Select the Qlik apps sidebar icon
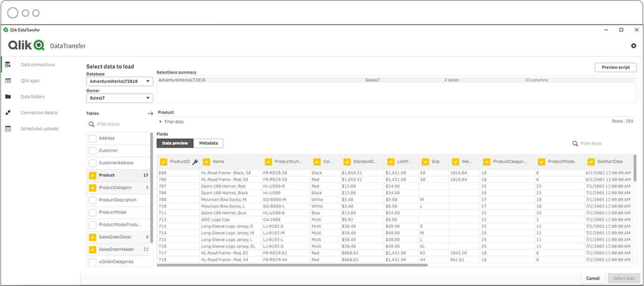The height and width of the screenshot is (286, 644). pos(7,80)
